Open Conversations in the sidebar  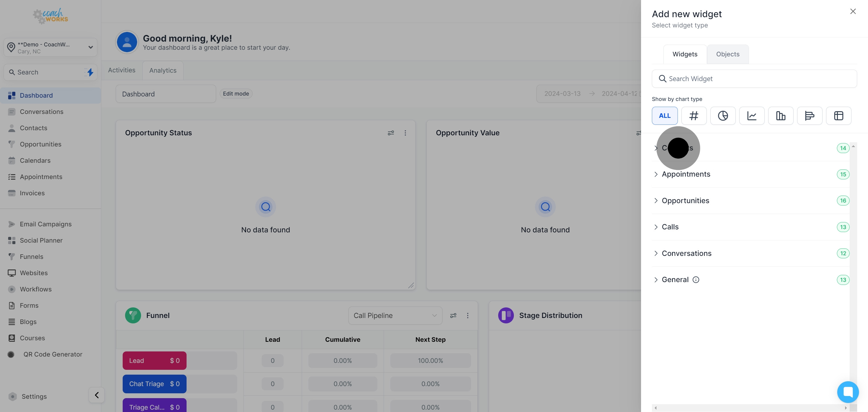(x=42, y=112)
